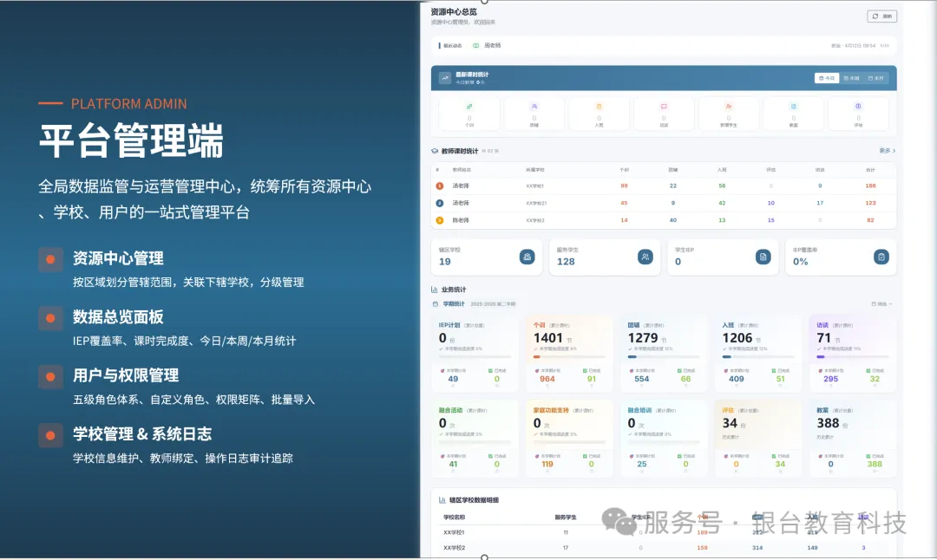
Task: Click the yellow rank 3 badge
Action: (x=440, y=220)
